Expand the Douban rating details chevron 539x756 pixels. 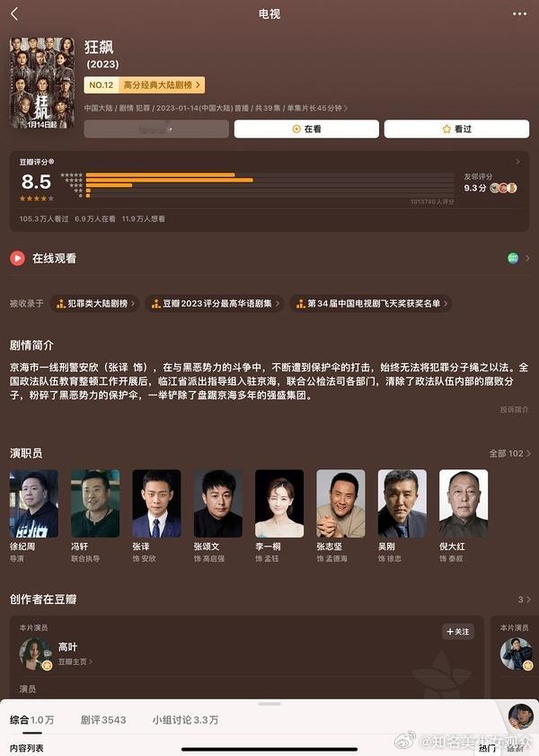point(517,162)
